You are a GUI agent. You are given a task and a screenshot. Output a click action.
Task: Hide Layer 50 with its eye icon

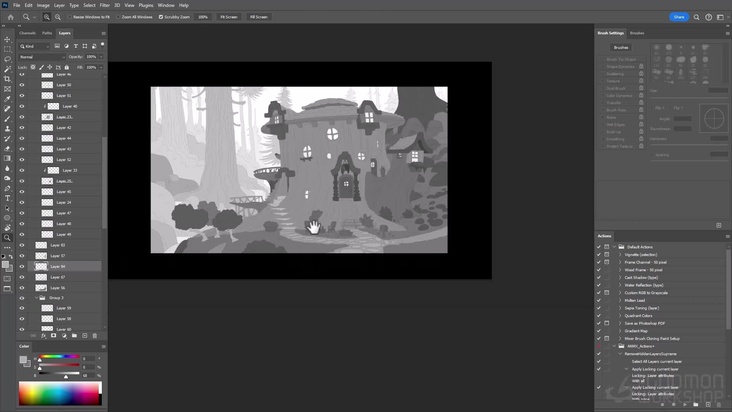tap(22, 85)
